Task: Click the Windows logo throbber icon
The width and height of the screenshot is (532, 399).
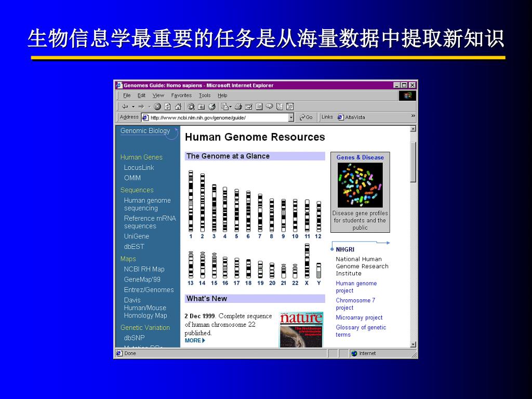Action: (407, 96)
